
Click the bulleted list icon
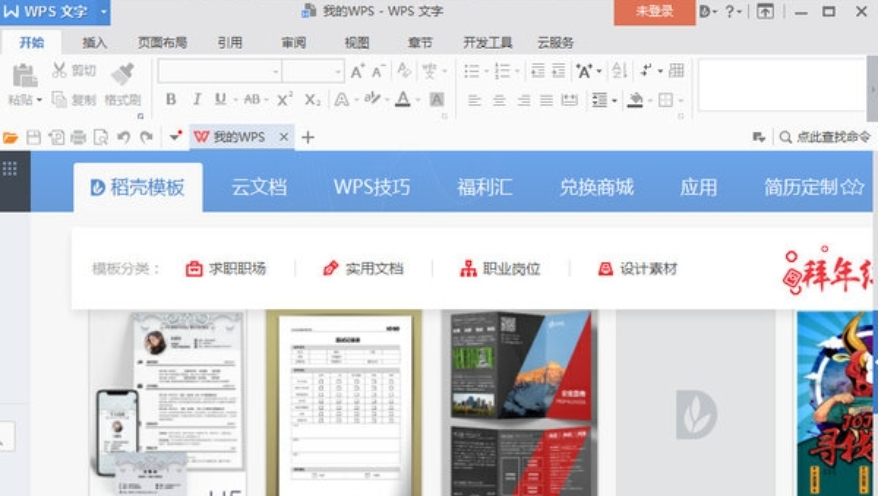click(471, 71)
